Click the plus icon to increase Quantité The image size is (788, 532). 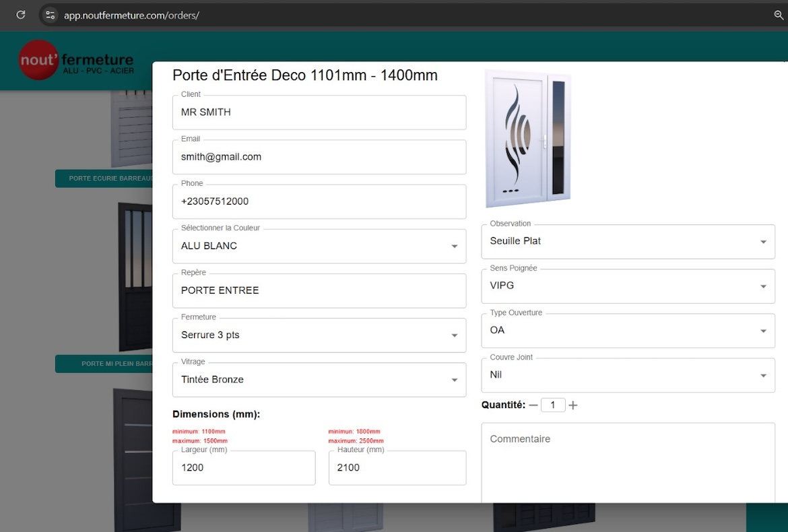(x=573, y=405)
